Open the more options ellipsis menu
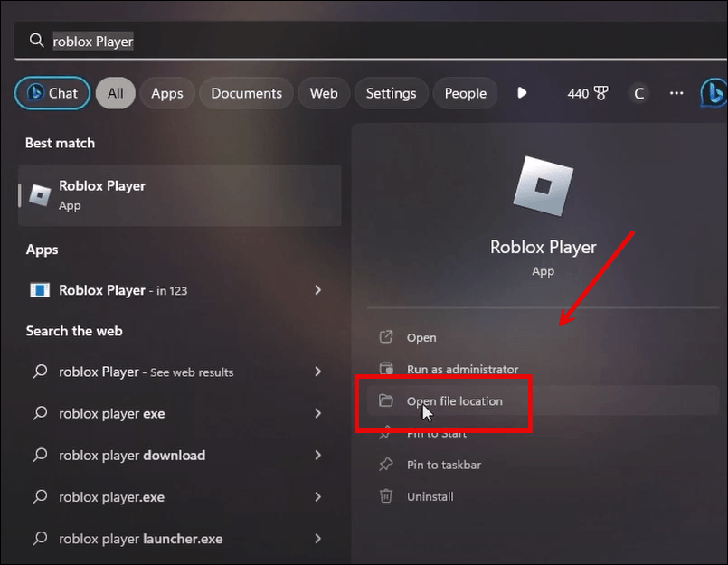The height and width of the screenshot is (565, 728). click(x=676, y=93)
